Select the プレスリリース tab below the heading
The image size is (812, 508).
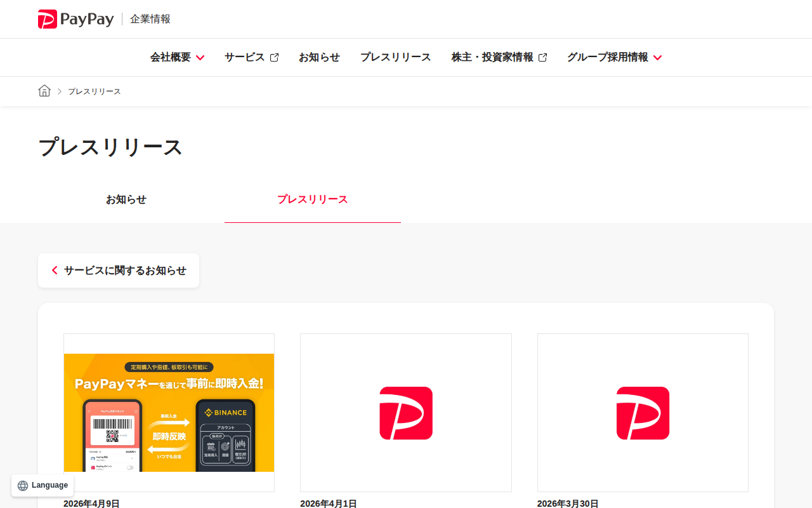coord(313,199)
